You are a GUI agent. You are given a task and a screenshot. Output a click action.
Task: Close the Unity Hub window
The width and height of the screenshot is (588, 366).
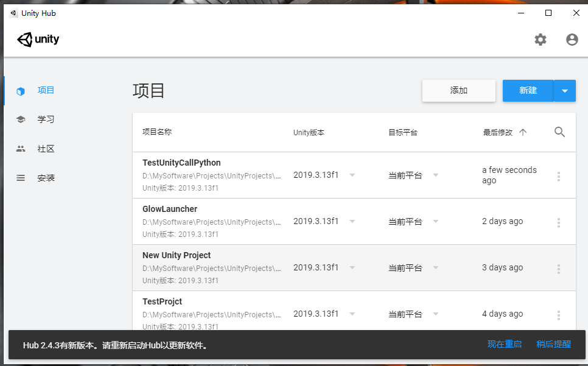click(x=576, y=13)
